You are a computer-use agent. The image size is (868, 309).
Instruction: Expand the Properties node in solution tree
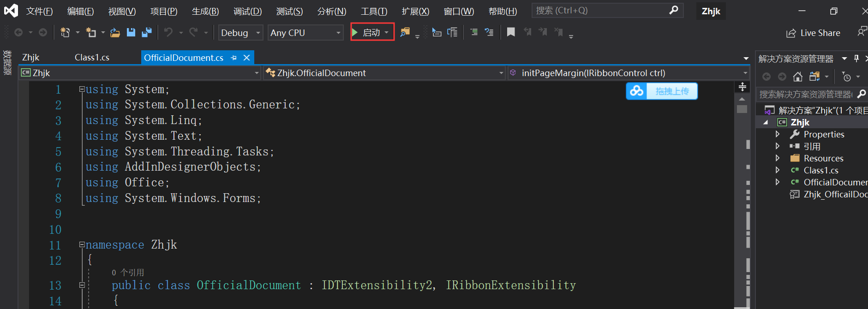(x=778, y=134)
